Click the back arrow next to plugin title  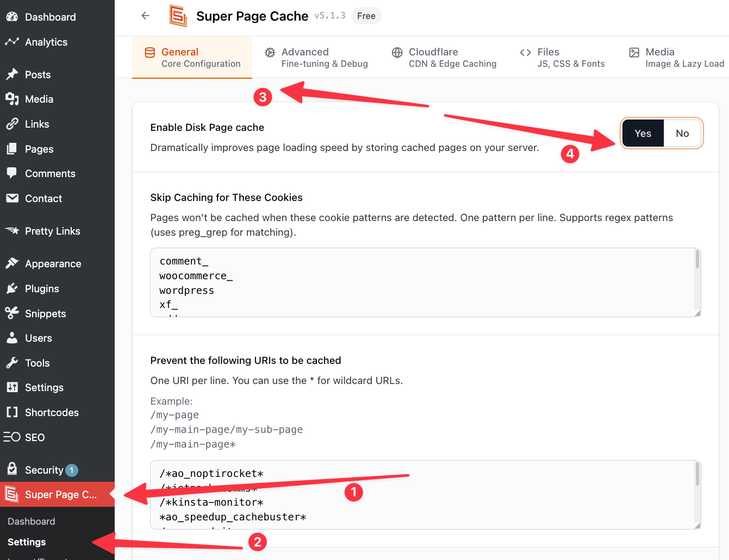145,16
